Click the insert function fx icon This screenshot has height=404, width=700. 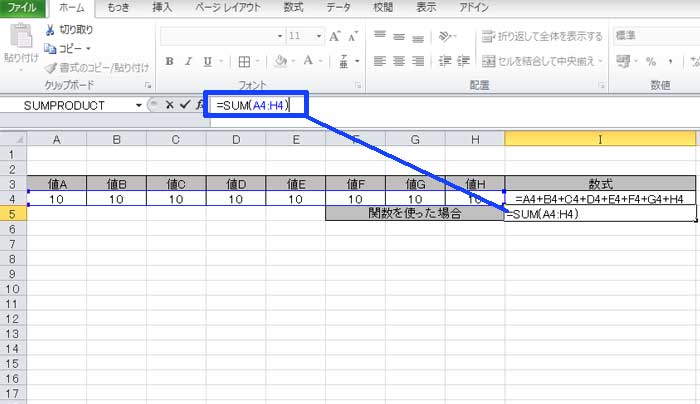tap(199, 105)
